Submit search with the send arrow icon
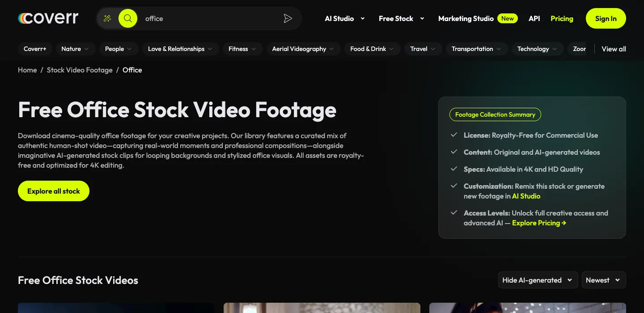The image size is (644, 313). tap(288, 18)
